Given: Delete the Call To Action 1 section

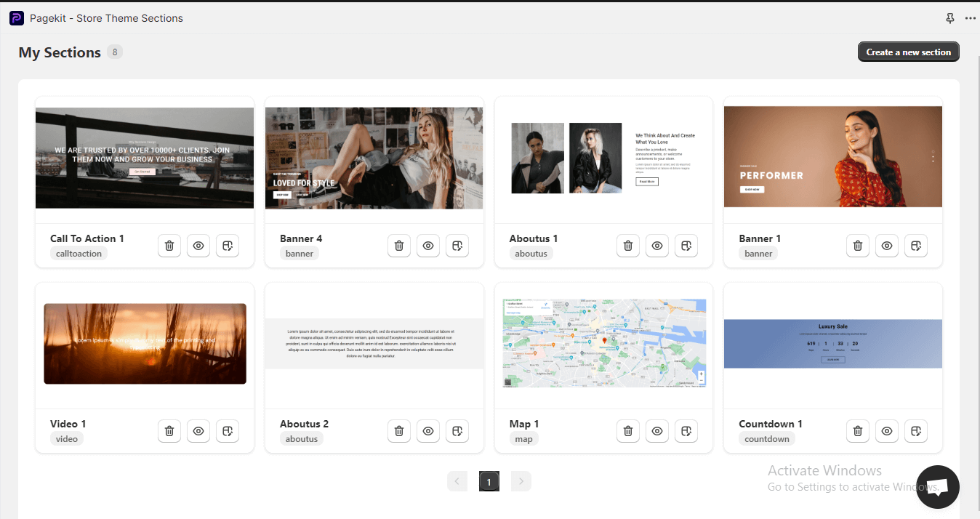Looking at the screenshot, I should click(169, 246).
